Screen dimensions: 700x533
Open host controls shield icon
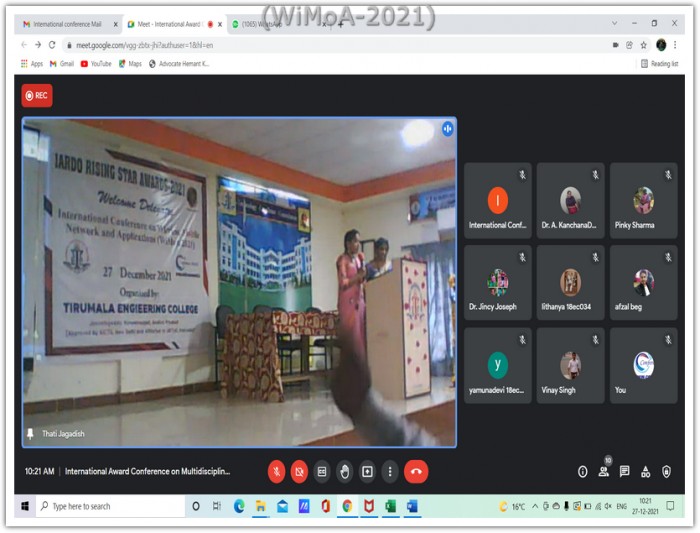666,471
